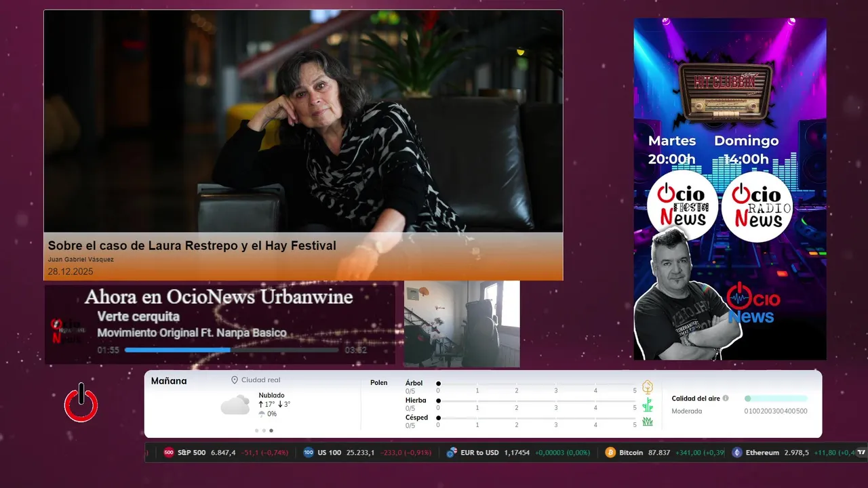This screenshot has height=488, width=868.
Task: Select the third weather carousel dot
Action: [271, 430]
